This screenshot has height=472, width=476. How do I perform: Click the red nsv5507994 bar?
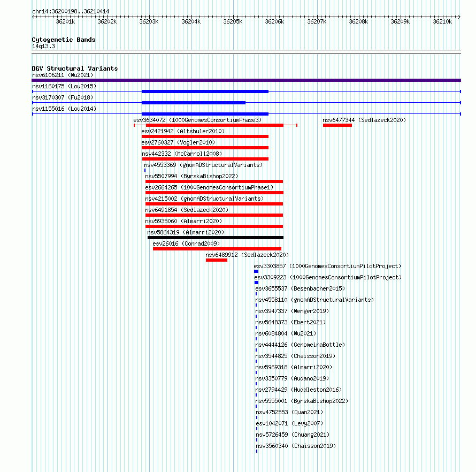pos(214,181)
